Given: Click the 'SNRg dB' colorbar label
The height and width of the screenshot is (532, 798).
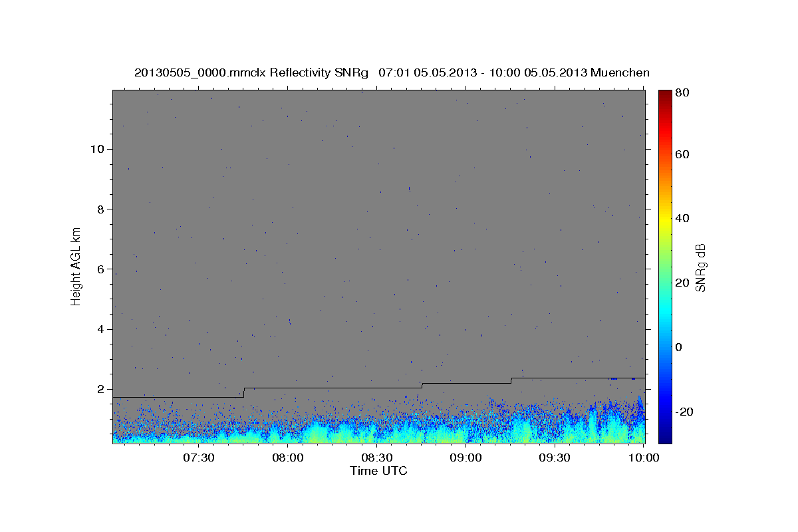Looking at the screenshot, I should [700, 267].
